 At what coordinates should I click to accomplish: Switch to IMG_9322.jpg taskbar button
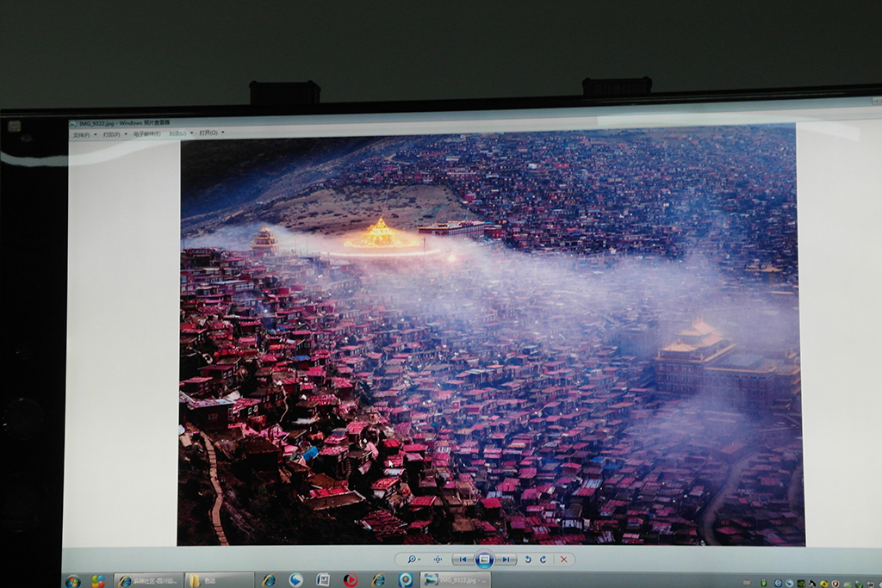[x=457, y=579]
